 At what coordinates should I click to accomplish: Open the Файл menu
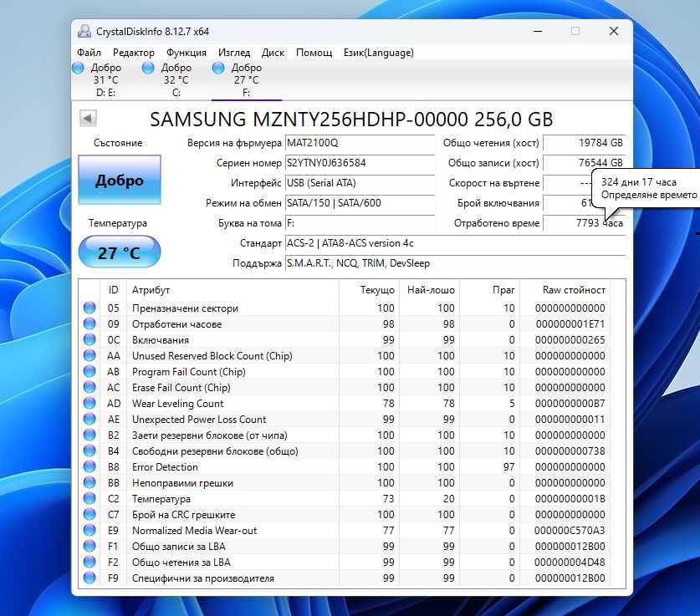pyautogui.click(x=89, y=53)
